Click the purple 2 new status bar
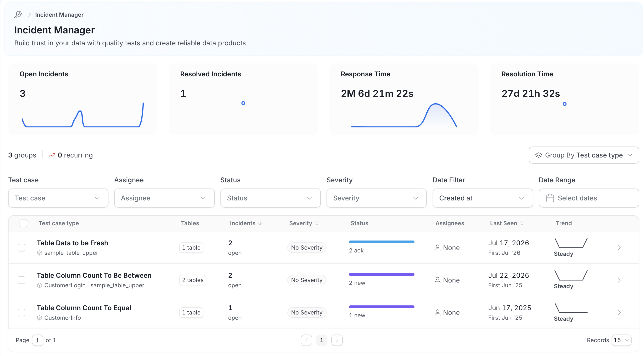The width and height of the screenshot is (644, 356). 382,274
